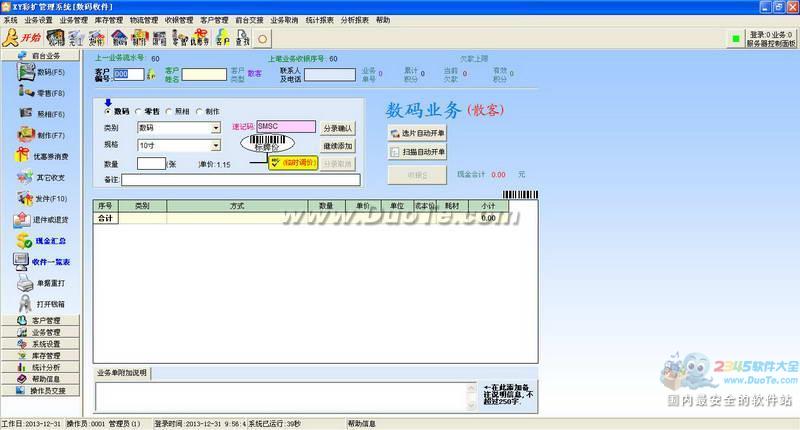Open 其它收支 in the sidebar

coord(41,177)
